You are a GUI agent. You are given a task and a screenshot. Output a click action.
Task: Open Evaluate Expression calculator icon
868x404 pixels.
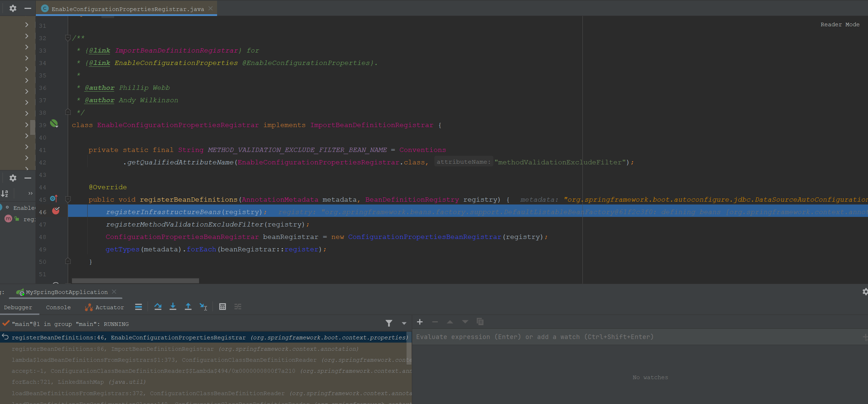click(222, 307)
